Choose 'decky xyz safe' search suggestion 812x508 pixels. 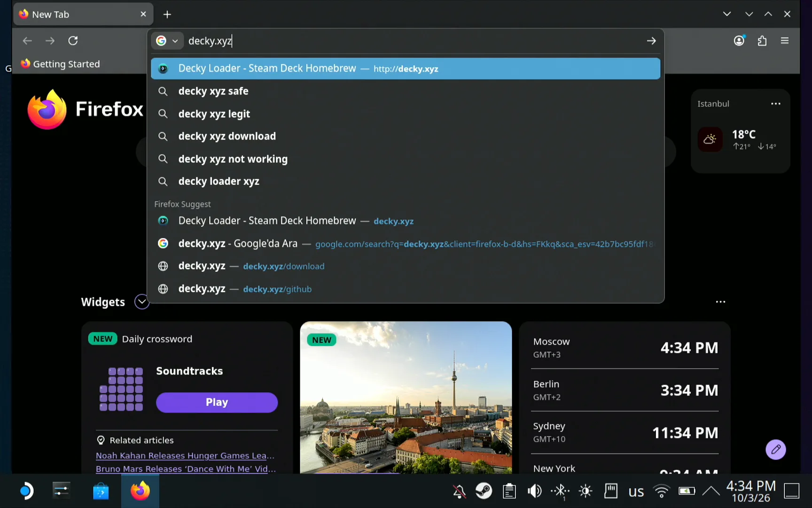pos(406,91)
